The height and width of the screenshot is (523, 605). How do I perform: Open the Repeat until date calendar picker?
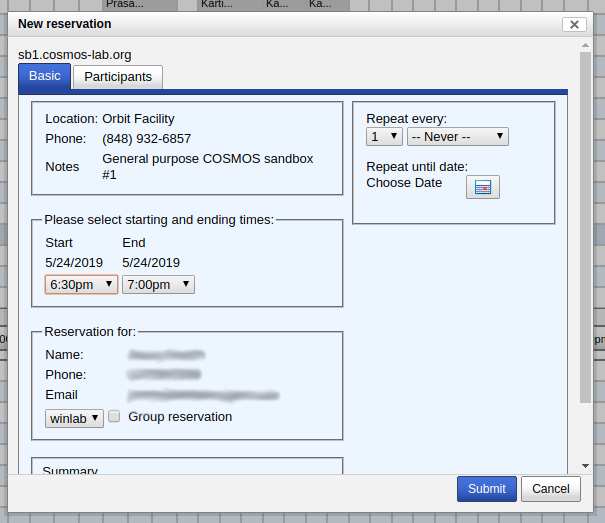[x=482, y=187]
